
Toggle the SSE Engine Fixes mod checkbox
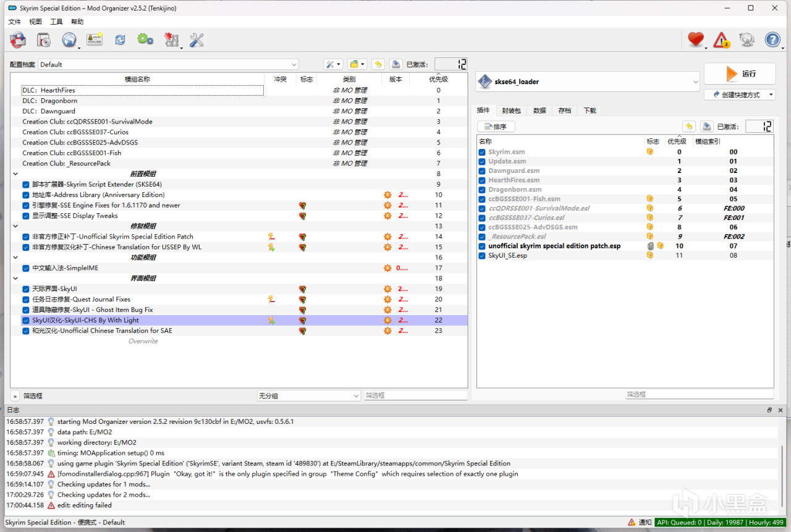[x=26, y=205]
